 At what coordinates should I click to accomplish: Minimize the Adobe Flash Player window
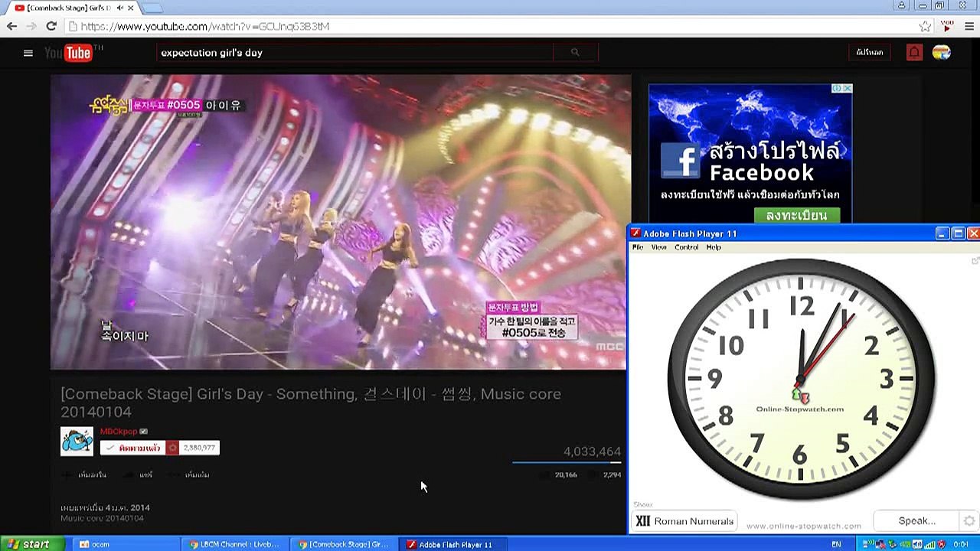[942, 233]
